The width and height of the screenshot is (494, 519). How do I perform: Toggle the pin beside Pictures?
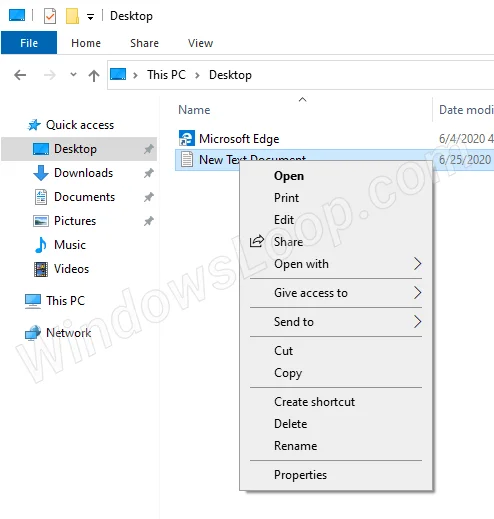point(149,221)
